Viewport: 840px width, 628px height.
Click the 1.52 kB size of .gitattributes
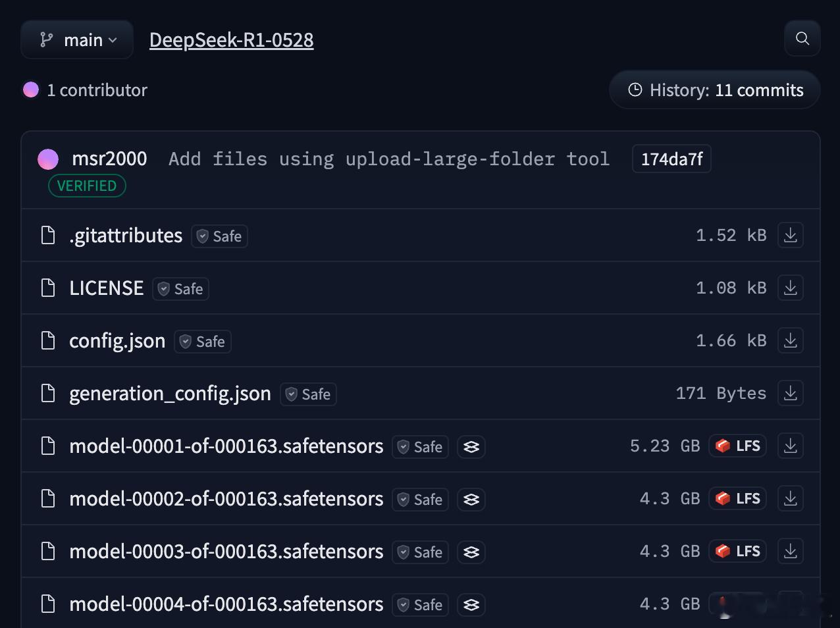(731, 235)
